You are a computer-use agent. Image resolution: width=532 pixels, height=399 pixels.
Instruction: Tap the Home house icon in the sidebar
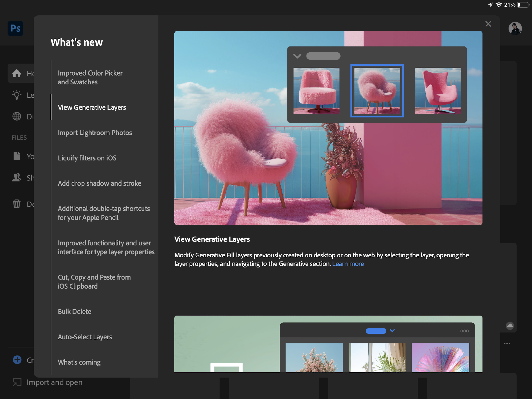pyautogui.click(x=17, y=73)
